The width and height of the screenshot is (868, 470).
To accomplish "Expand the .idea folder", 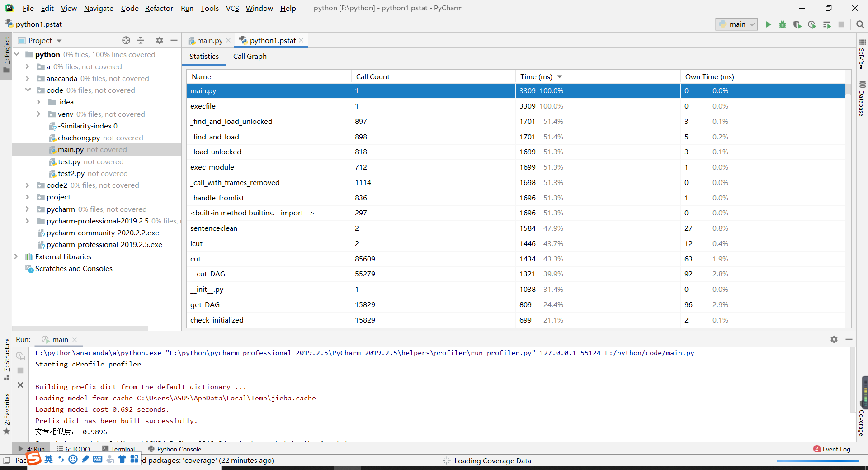I will click(38, 102).
